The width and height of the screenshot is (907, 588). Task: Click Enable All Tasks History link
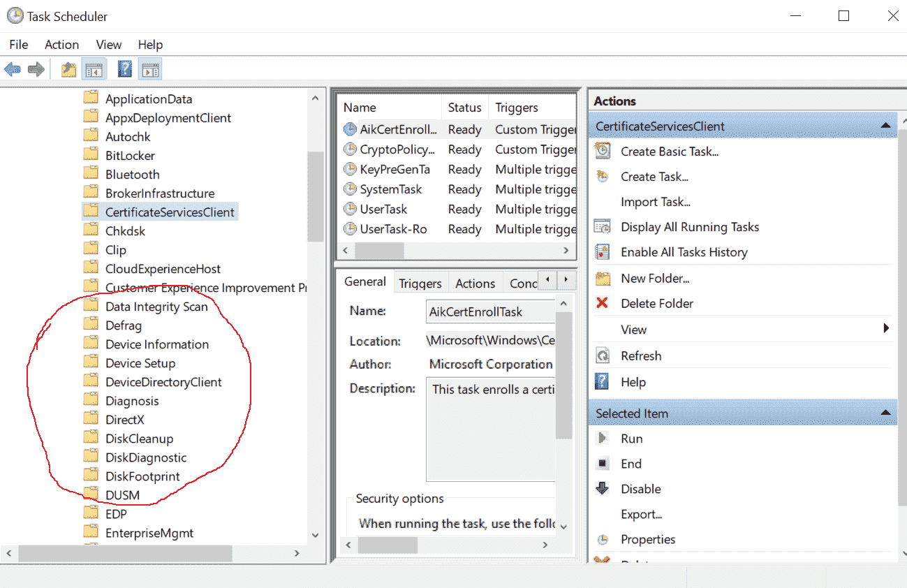point(684,252)
